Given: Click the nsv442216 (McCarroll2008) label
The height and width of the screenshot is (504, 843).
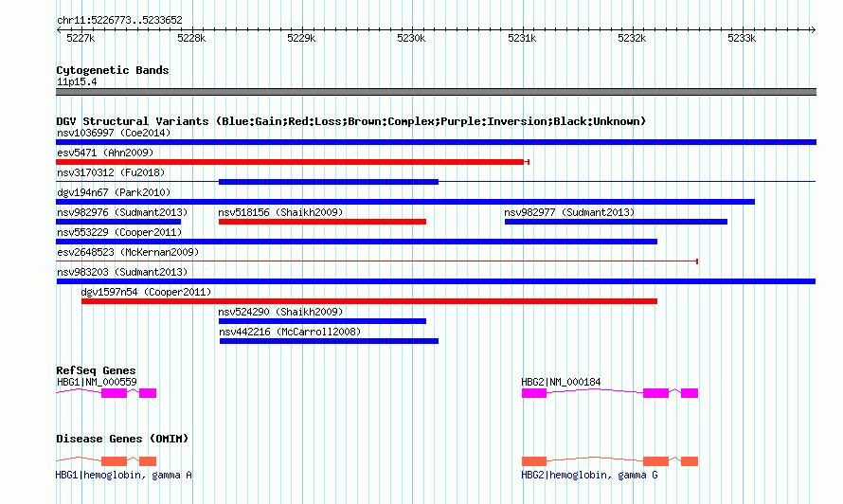Looking at the screenshot, I should pos(290,332).
